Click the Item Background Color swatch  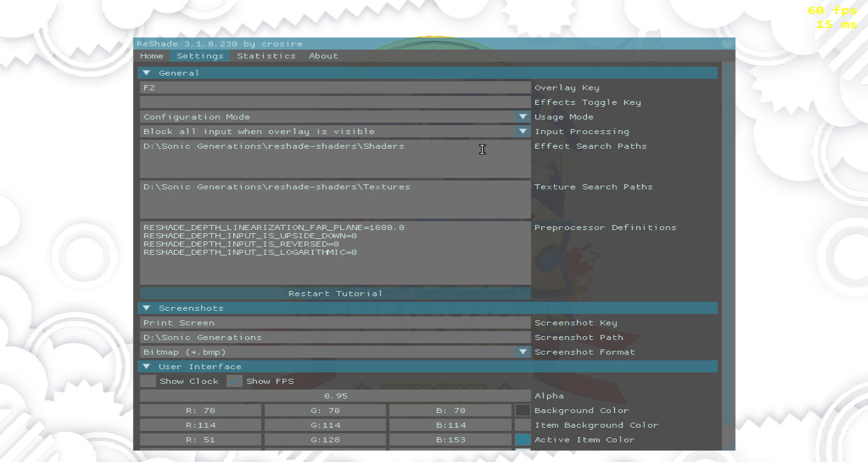click(x=523, y=425)
